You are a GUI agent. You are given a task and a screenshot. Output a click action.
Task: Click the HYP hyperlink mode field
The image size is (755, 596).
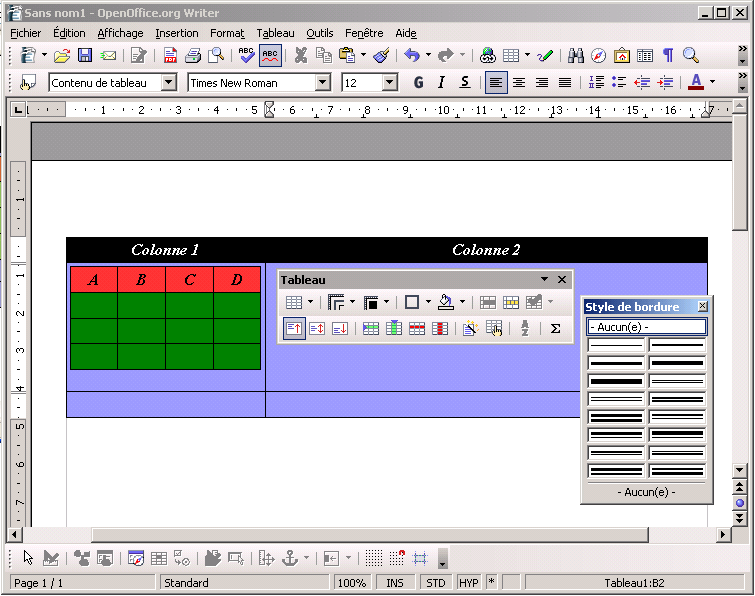(x=469, y=583)
